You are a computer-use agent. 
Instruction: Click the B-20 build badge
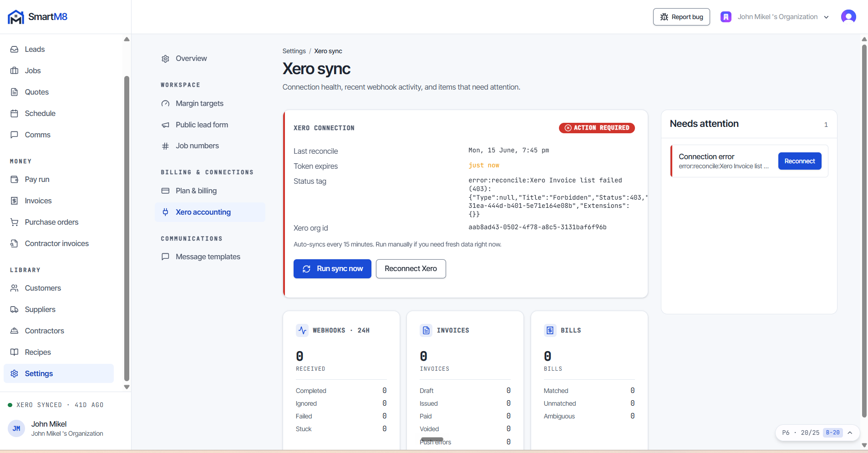click(x=833, y=433)
